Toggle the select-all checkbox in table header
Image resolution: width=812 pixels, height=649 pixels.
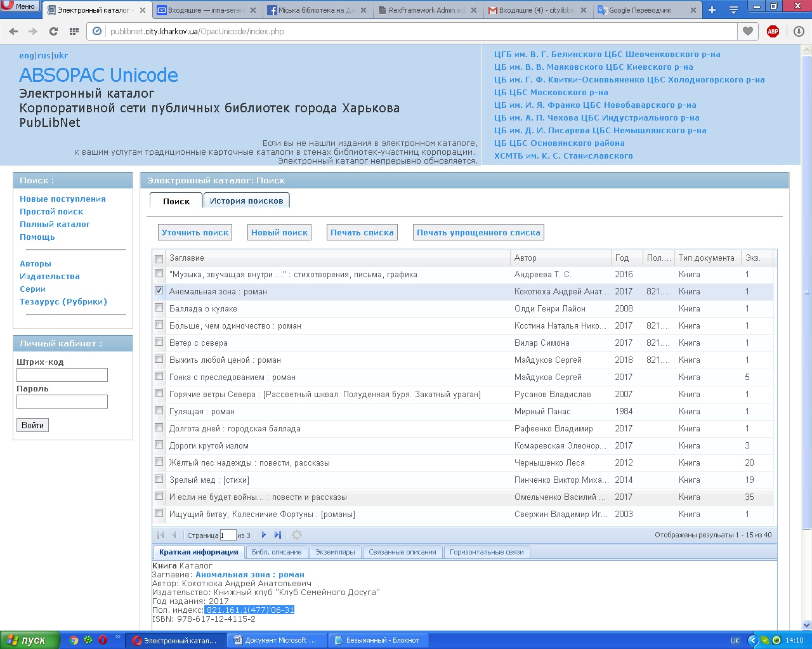click(159, 259)
